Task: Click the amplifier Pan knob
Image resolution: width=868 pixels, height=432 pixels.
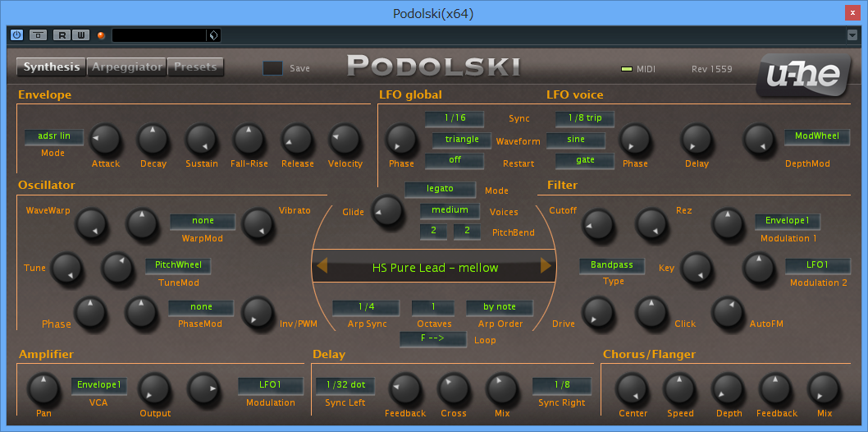Action: point(43,388)
